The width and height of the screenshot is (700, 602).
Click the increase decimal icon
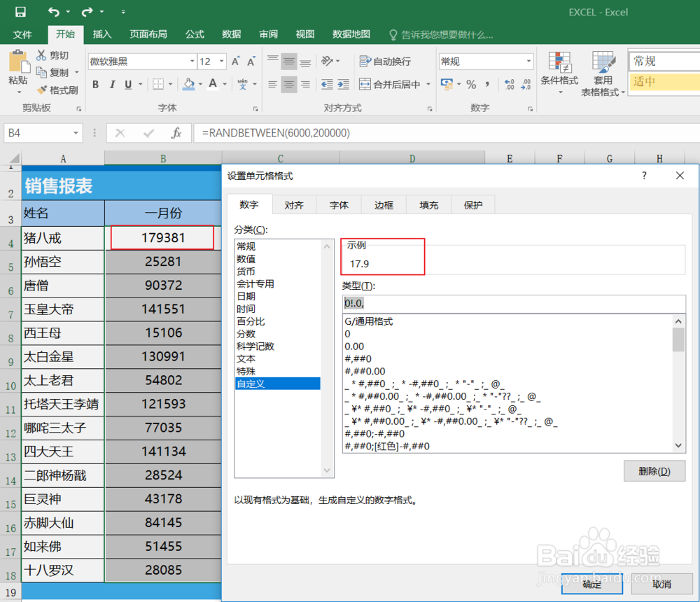coord(509,85)
